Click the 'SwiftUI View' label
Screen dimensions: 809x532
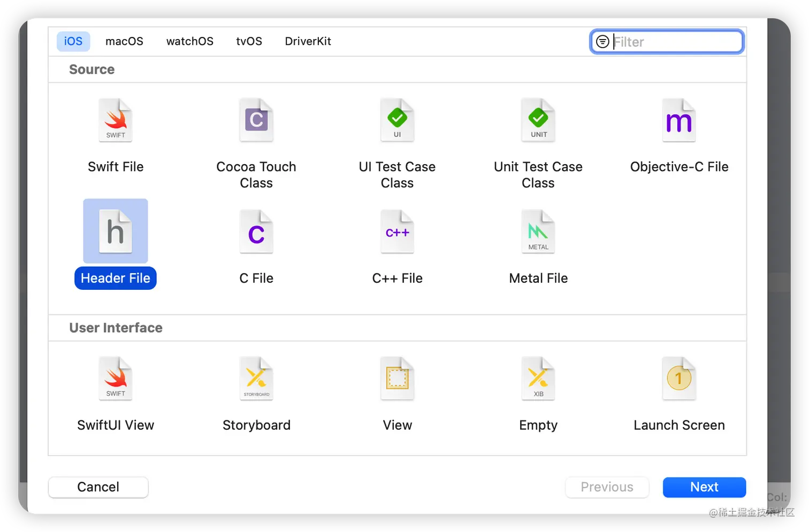pyautogui.click(x=116, y=425)
